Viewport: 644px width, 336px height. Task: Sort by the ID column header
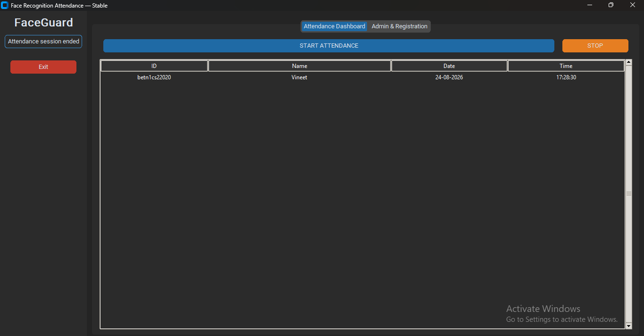(x=154, y=66)
